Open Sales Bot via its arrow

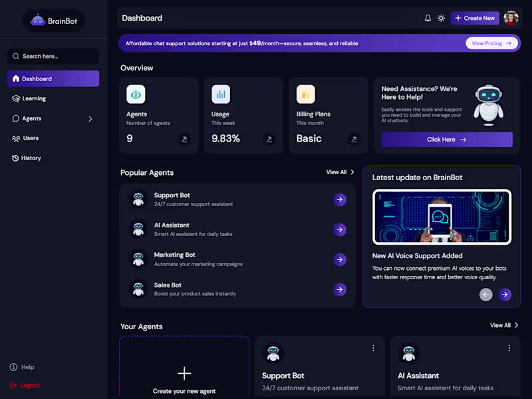(340, 289)
